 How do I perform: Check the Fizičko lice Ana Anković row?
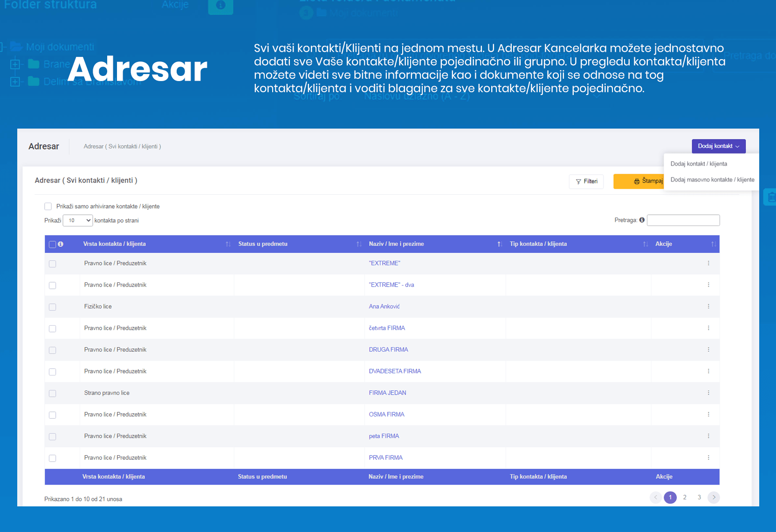tap(53, 307)
